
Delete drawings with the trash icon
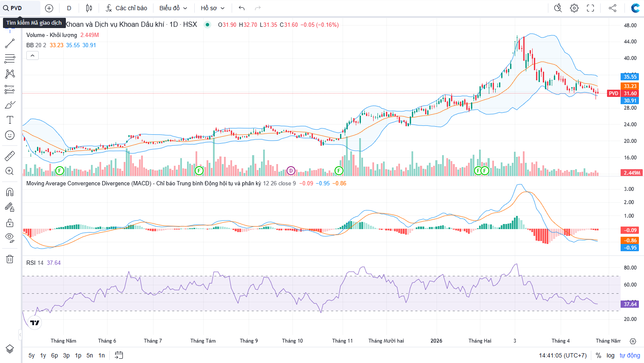click(x=10, y=259)
